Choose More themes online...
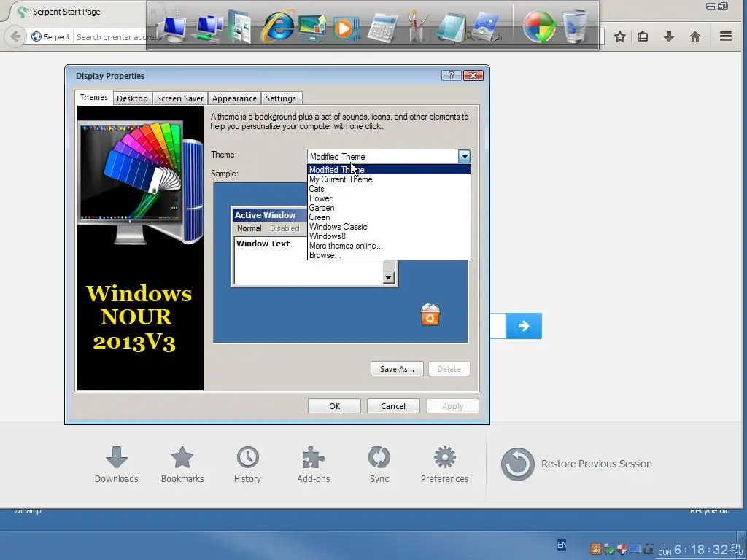This screenshot has height=560, width=747. coord(389,246)
